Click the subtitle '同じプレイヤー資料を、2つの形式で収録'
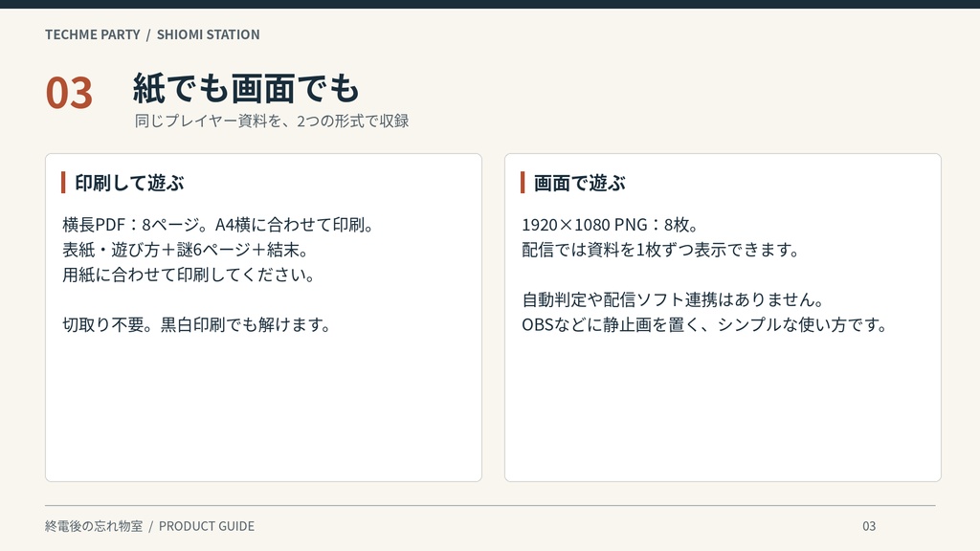This screenshot has height=551, width=980. point(271,121)
